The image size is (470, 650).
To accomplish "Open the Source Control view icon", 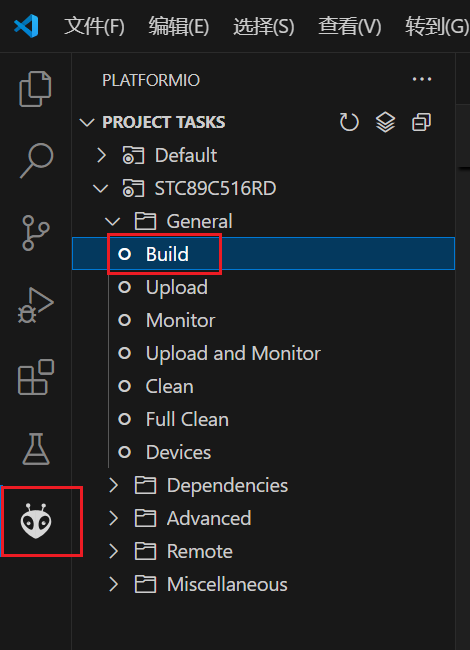I will click(x=35, y=233).
